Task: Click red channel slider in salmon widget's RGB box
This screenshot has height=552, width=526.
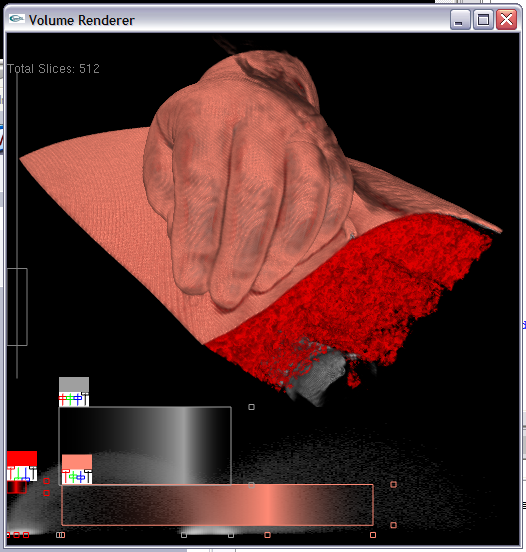Action: (x=65, y=476)
